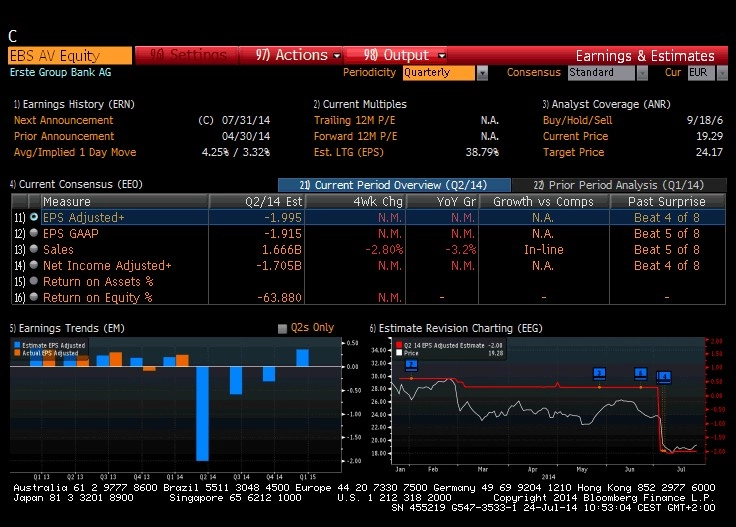Viewport: 736px width, 527px height.
Task: Click the Est. LTG (EPS) value 38.79%
Action: [482, 152]
